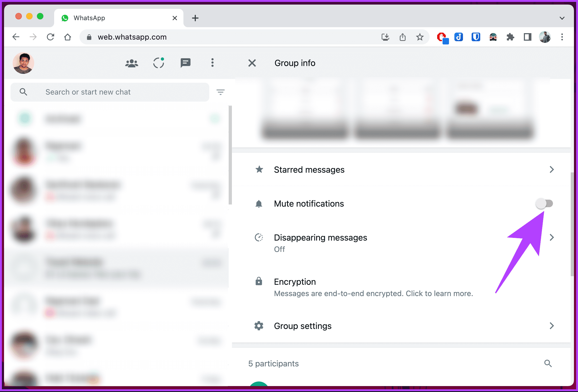Open the Status updates icon
Screen dimensions: 578x392
tap(159, 63)
